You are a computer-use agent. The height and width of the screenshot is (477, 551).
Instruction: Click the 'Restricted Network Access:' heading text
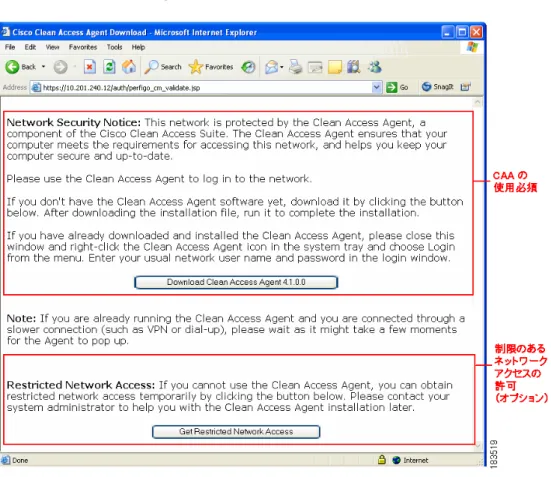(81, 385)
